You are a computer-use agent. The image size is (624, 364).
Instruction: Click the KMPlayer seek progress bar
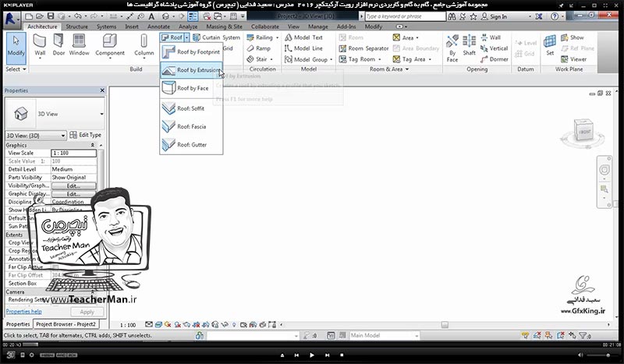click(x=312, y=345)
